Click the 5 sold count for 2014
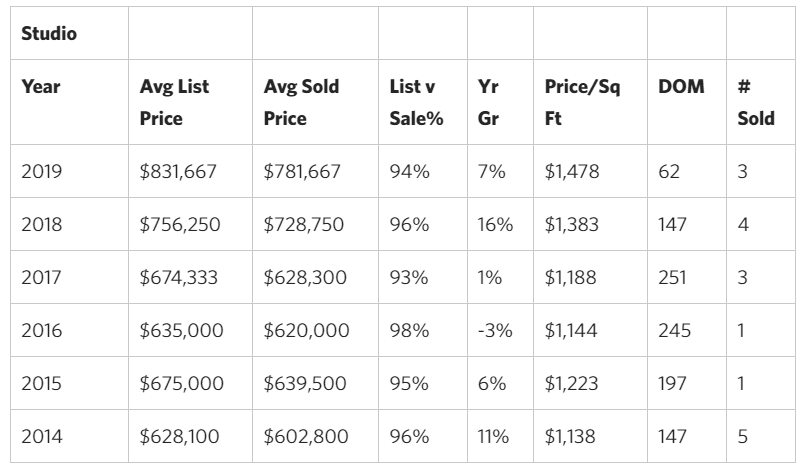This screenshot has height=472, width=806. (x=743, y=437)
